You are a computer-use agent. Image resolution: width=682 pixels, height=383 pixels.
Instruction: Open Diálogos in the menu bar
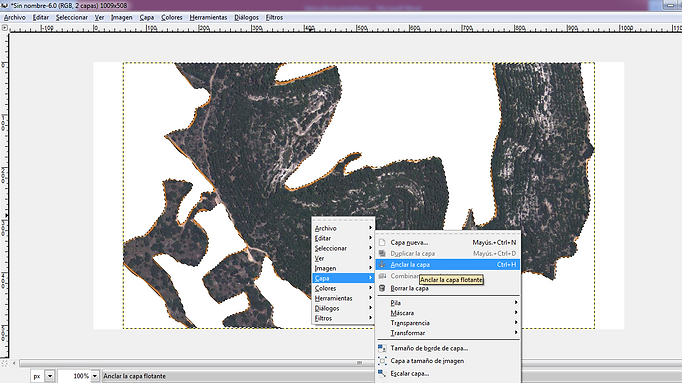[x=246, y=17]
